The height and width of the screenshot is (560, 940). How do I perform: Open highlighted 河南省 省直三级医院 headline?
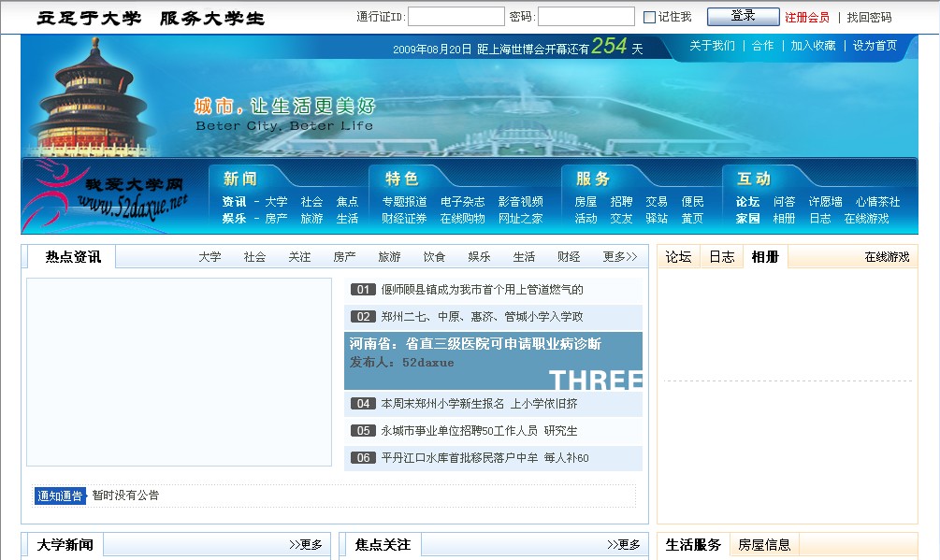475,344
